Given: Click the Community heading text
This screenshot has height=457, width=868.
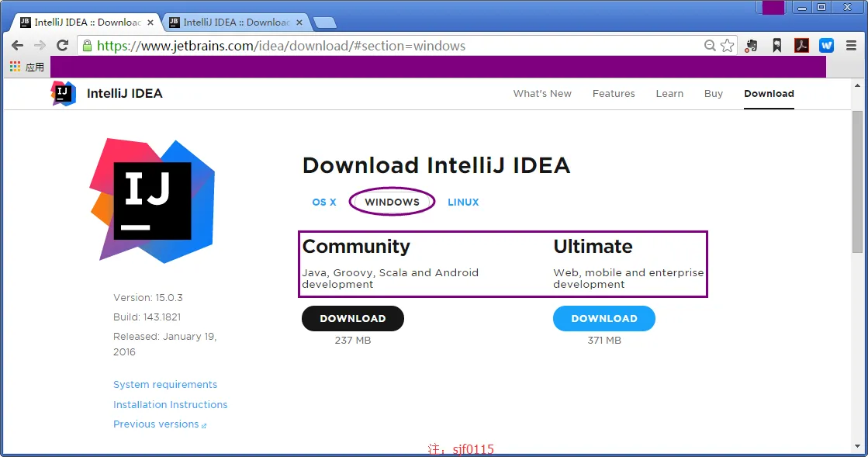Looking at the screenshot, I should [356, 247].
